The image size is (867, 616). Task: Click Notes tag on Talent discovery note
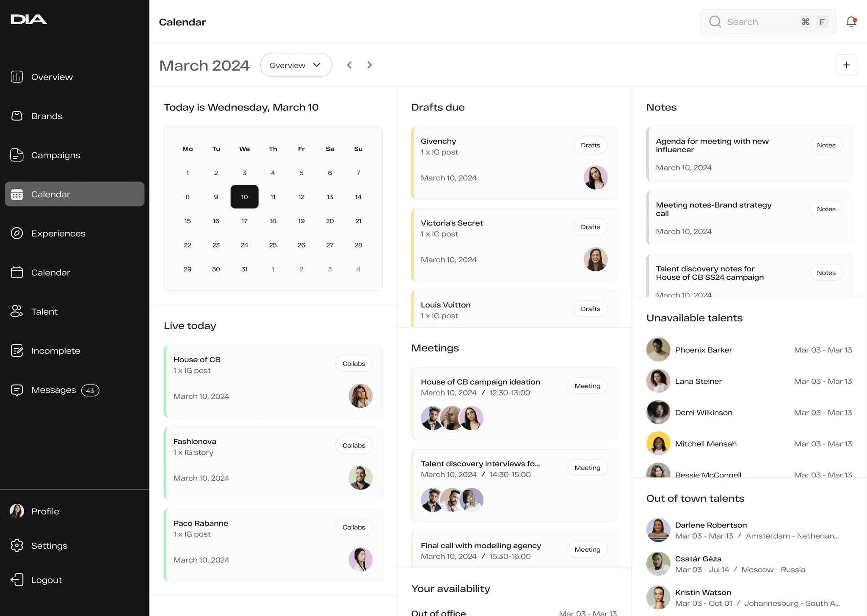click(x=826, y=273)
